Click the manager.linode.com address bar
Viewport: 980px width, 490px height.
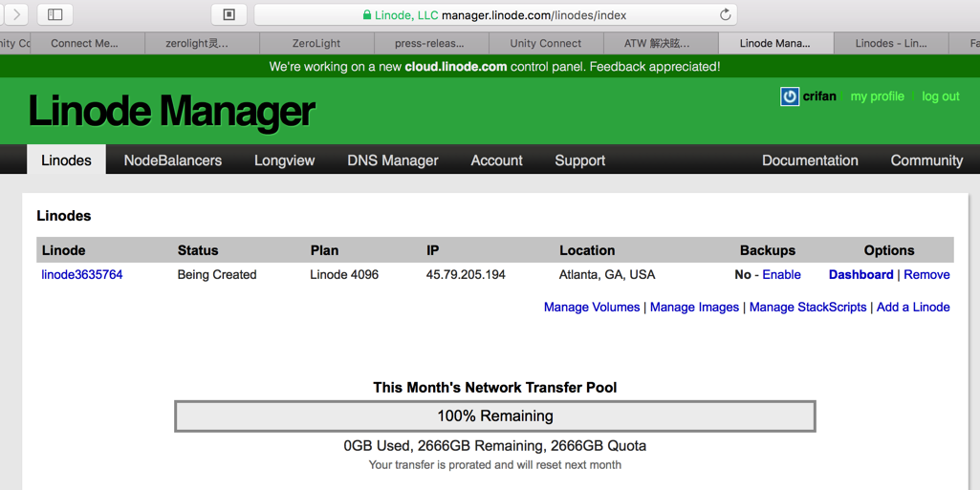(495, 14)
